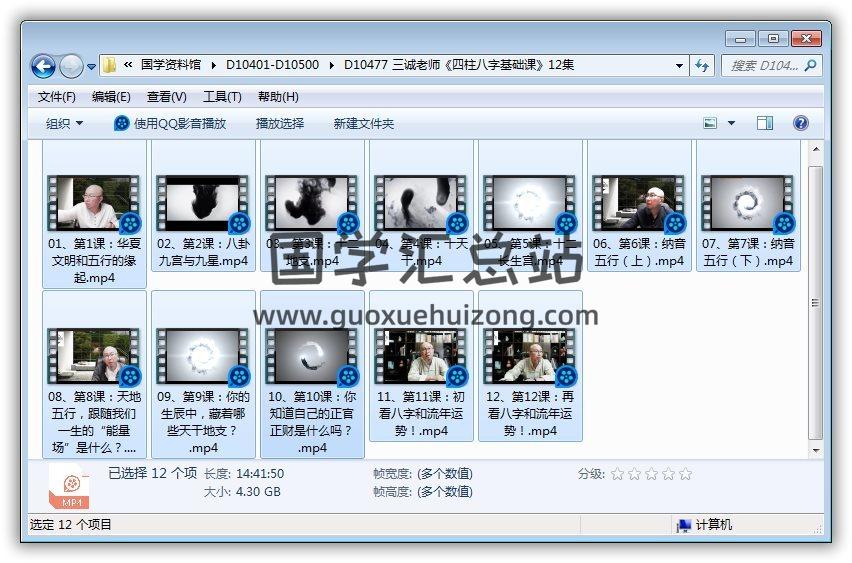This screenshot has width=852, height=563.
Task: Open the 工具(T) menu
Action: tap(222, 97)
